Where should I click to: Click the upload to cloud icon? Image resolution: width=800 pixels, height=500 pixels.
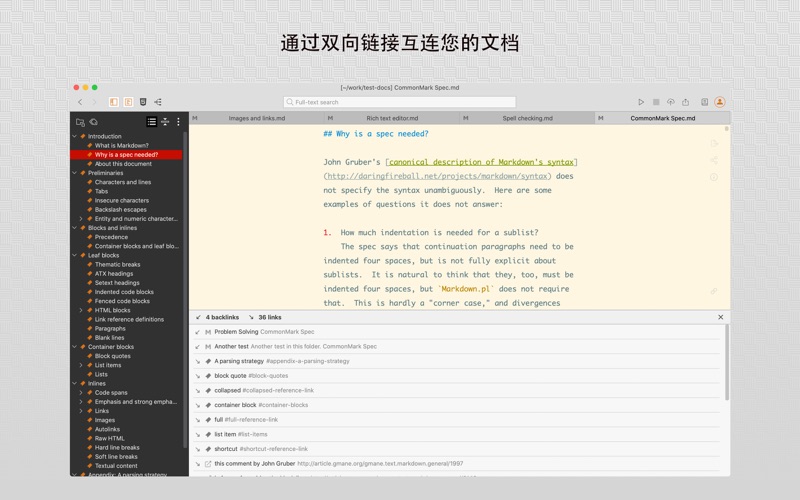coord(671,102)
